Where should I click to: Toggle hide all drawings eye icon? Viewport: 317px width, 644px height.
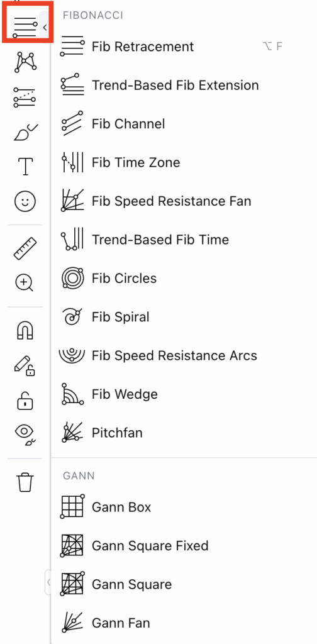click(25, 435)
